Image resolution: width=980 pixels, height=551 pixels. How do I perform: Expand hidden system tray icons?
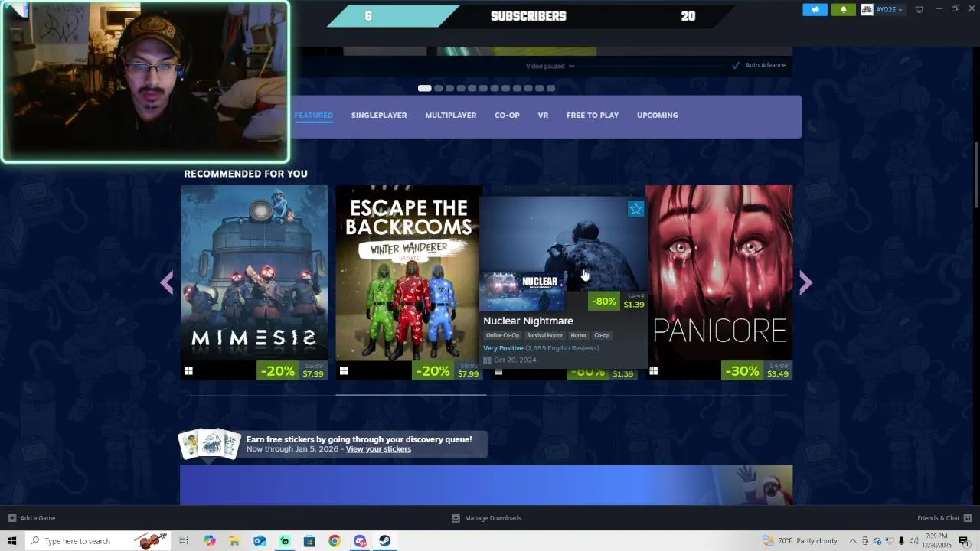853,541
